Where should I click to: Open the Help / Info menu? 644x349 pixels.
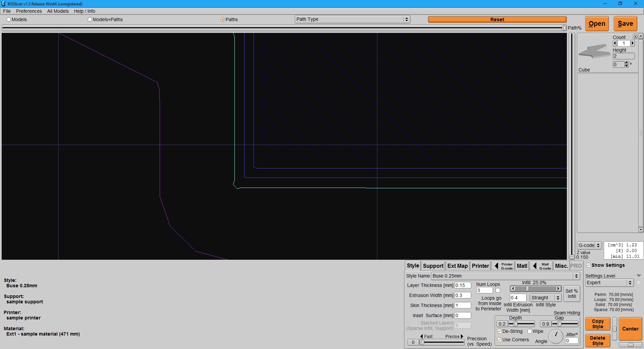(85, 11)
